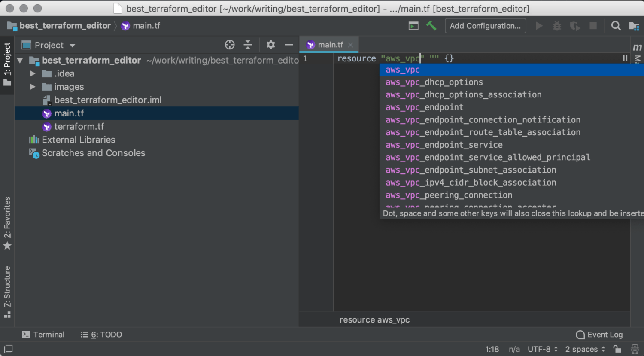
Task: Choose aws_vpc_endpoint suggestion
Action: [x=512, y=107]
